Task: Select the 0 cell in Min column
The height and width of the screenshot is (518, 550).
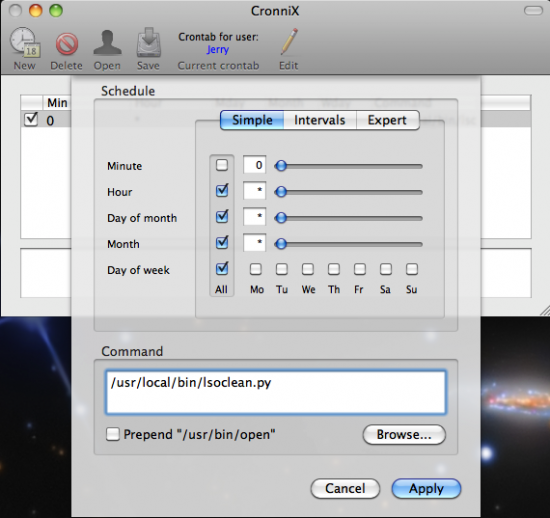Action: tap(50, 121)
